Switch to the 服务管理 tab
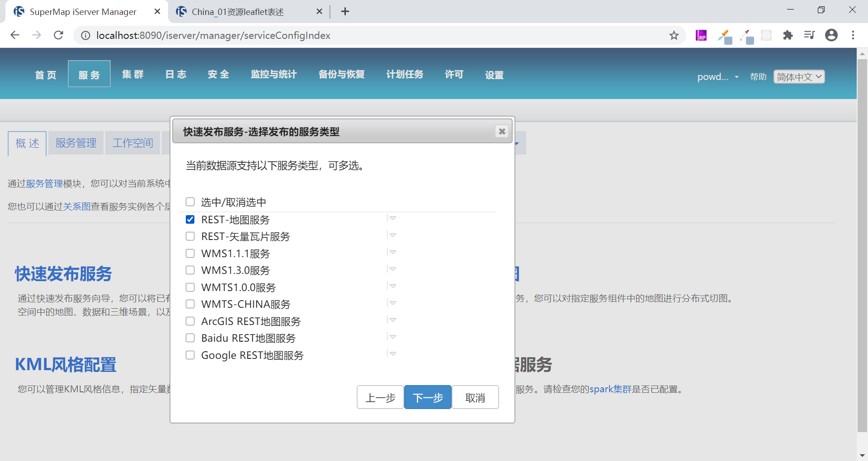 point(76,143)
